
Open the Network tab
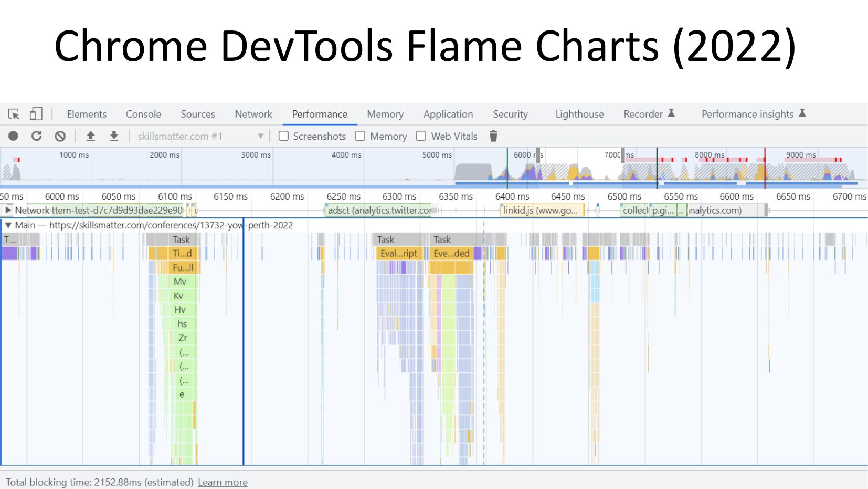point(253,114)
